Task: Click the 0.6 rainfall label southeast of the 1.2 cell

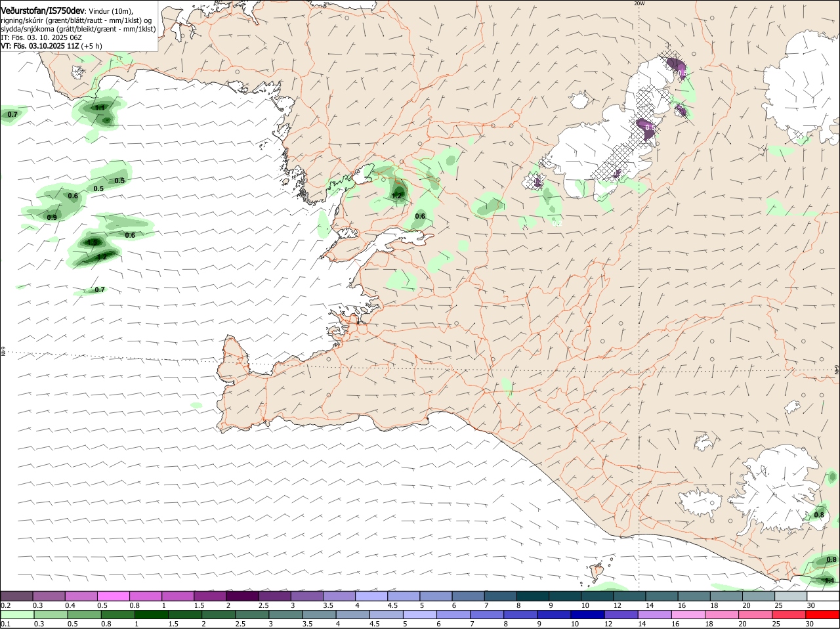Action: [420, 216]
